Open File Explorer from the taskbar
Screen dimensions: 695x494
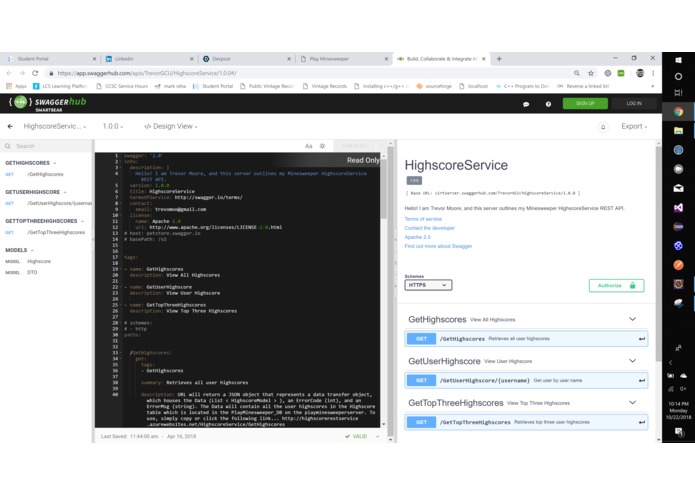[678, 131]
